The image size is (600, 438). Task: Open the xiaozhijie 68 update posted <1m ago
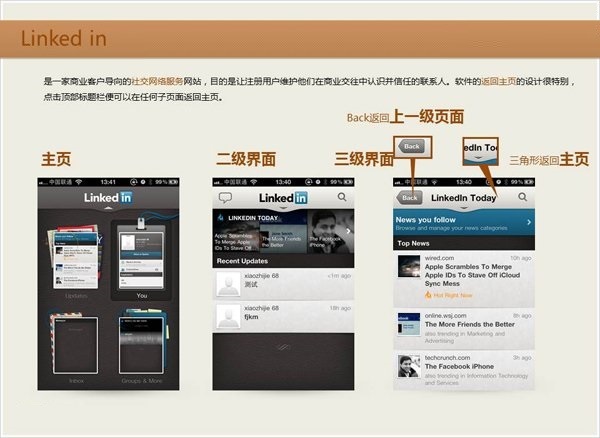click(283, 284)
